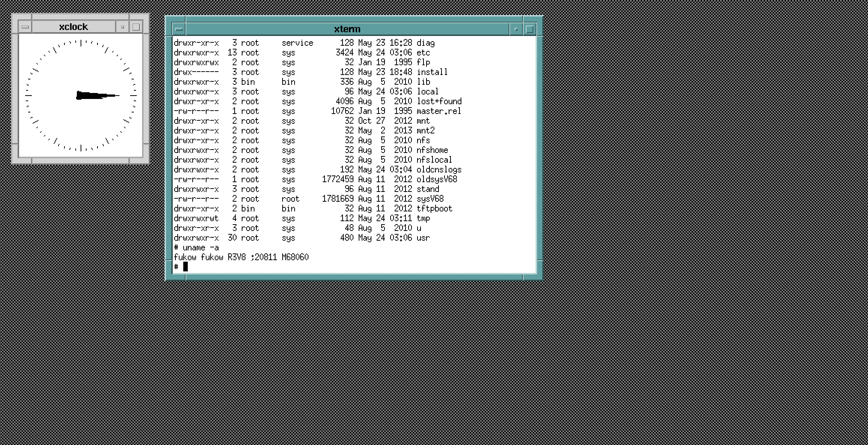Viewport: 868px width, 445px height.
Task: Click the 'local' directory name
Action: 428,91
